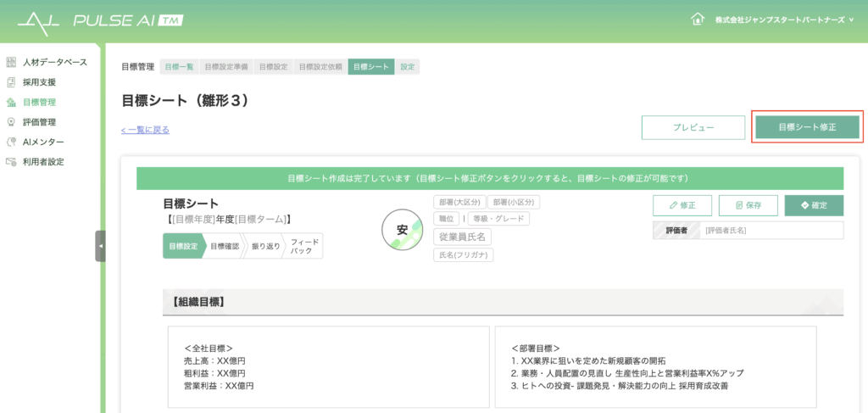Click the 修正 button with pencil icon
This screenshot has height=413, width=868.
pyautogui.click(x=682, y=205)
